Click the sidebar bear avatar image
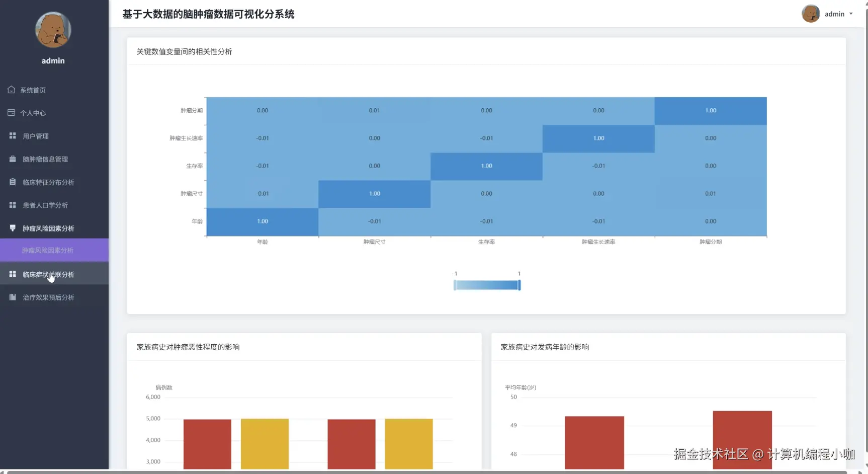 tap(53, 30)
